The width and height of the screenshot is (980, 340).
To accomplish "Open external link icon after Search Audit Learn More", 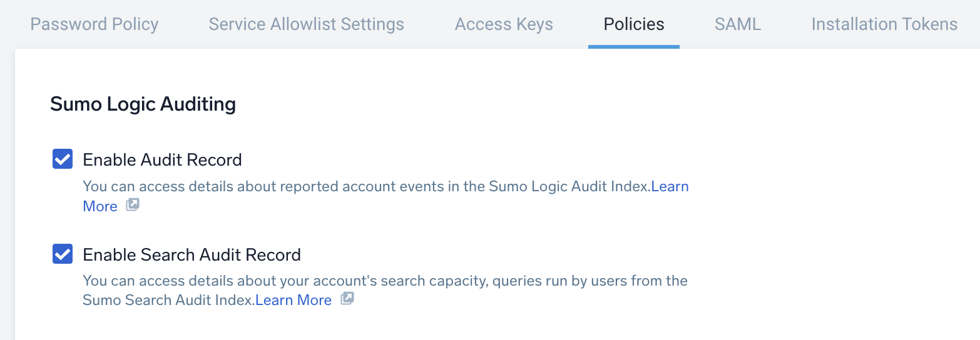I will [347, 299].
